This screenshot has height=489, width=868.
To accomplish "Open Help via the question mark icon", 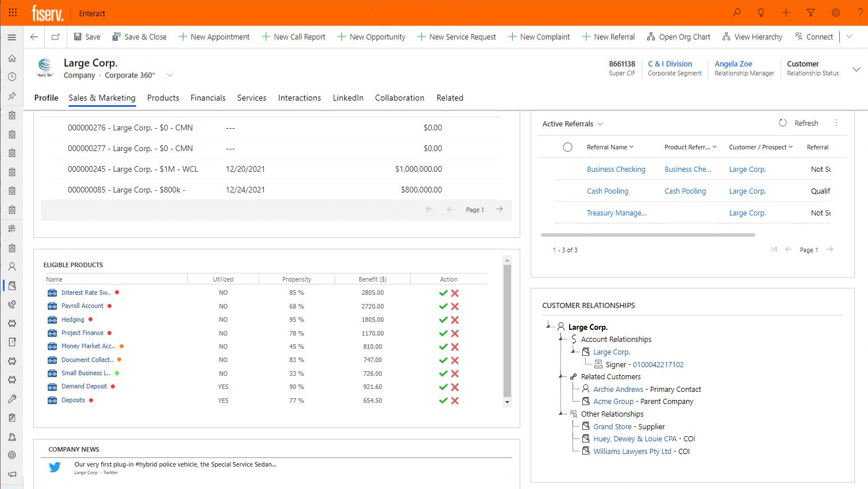I will point(860,13).
